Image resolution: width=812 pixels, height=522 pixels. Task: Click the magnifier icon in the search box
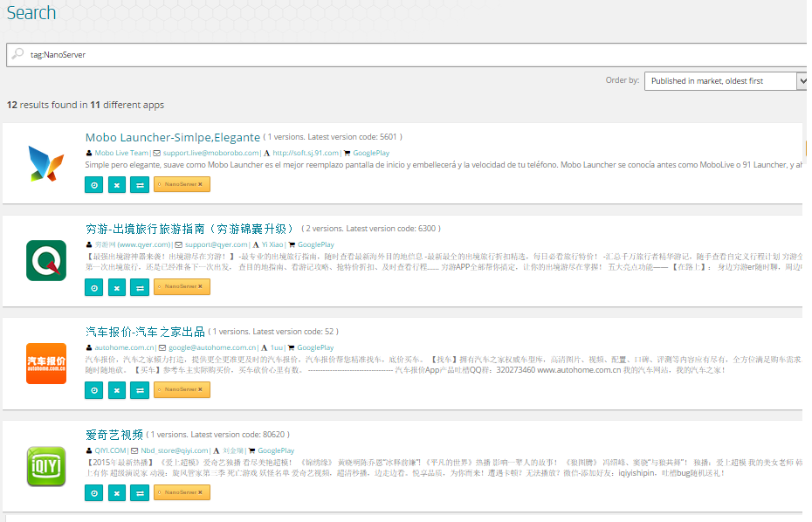[17, 54]
